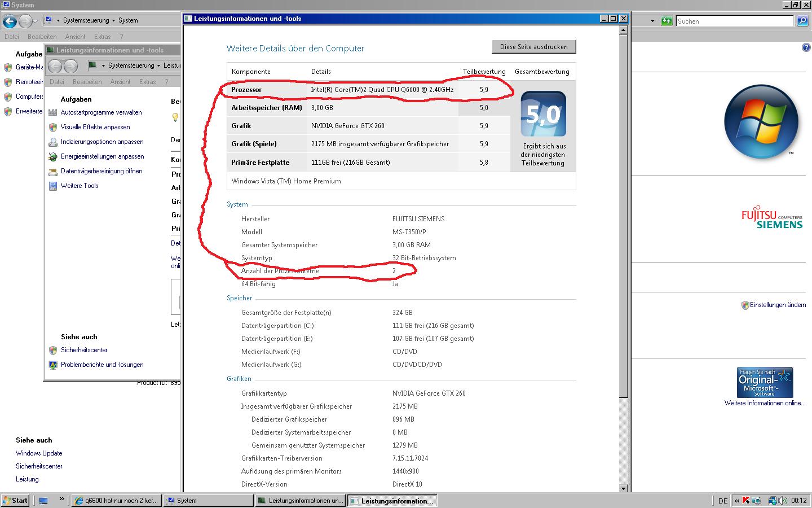Screen dimensions: 812x508
Task: Open the Extras menu in System window
Action: 103,37
